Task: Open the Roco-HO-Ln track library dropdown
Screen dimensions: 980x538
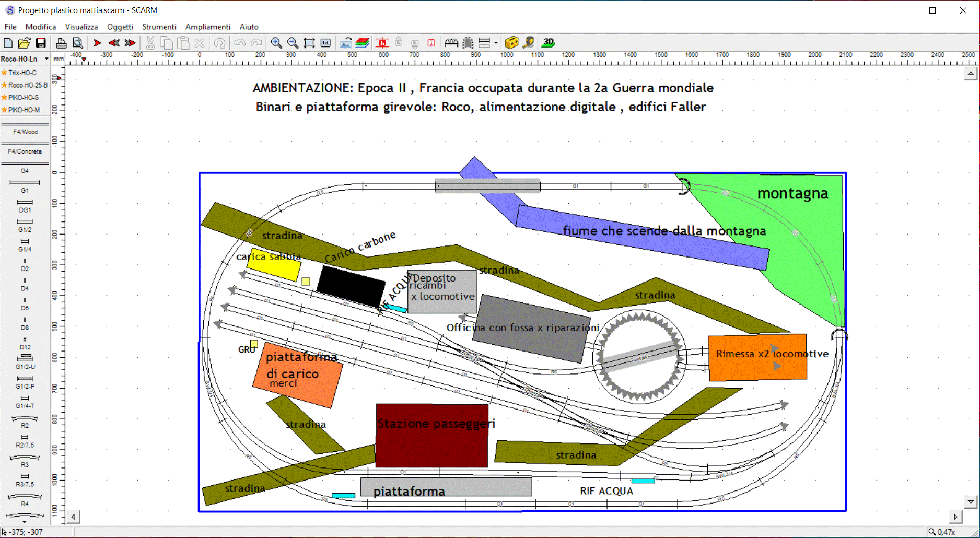Action: [x=46, y=59]
